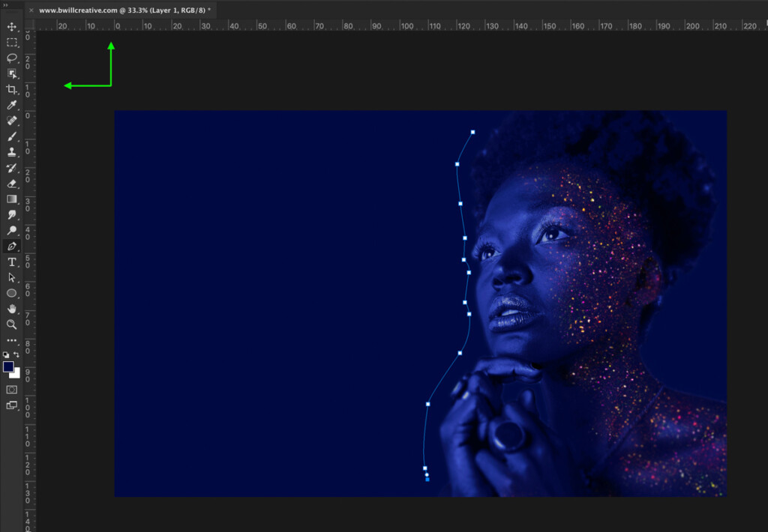Swap foreground and background colors
The image size is (768, 532).
[x=16, y=354]
